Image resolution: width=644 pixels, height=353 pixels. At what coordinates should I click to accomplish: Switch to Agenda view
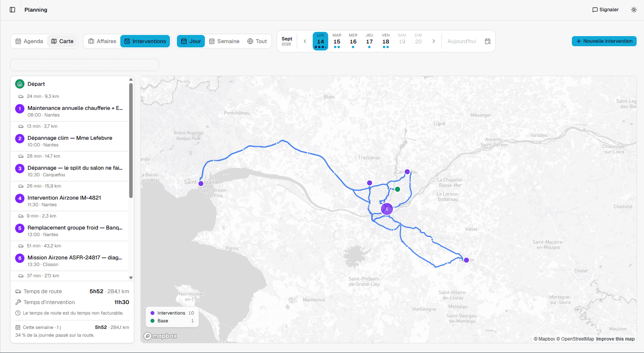click(x=29, y=41)
